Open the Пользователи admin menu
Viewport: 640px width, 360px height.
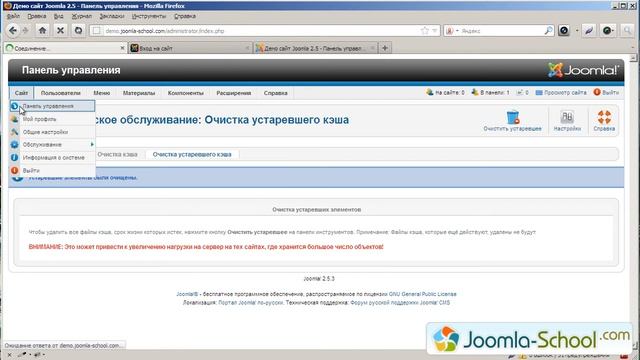(x=60, y=93)
